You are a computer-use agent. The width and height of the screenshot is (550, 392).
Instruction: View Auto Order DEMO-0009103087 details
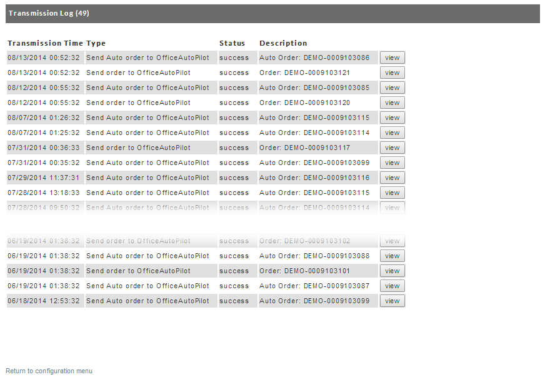pos(392,286)
